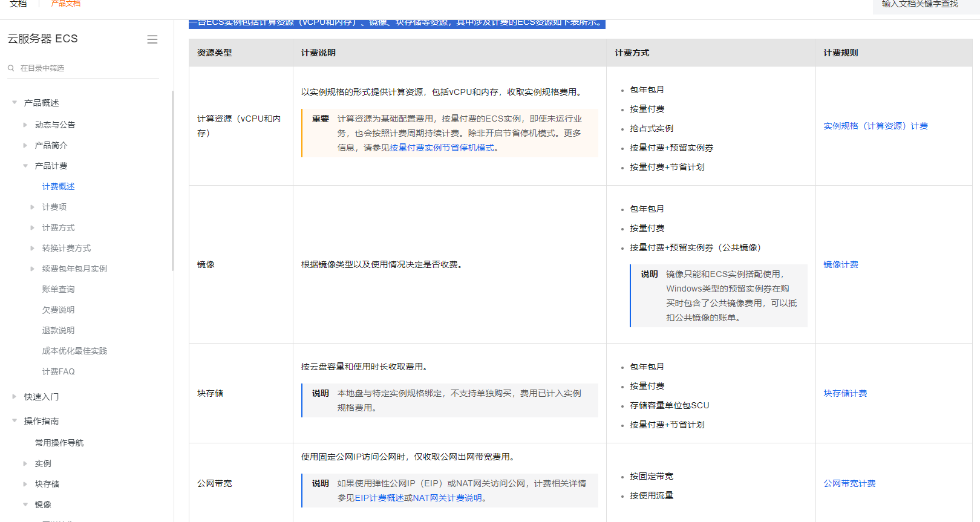Collapse the 镜像 sidebar tree arrow
The height and width of the screenshot is (522, 980).
pyautogui.click(x=25, y=504)
